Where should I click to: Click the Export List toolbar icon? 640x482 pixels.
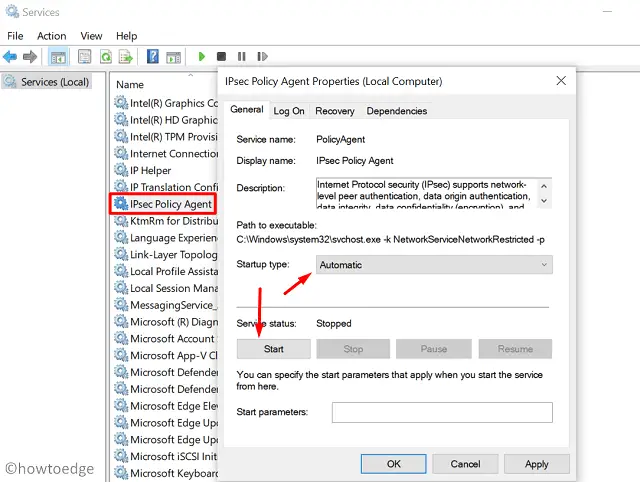(126, 56)
